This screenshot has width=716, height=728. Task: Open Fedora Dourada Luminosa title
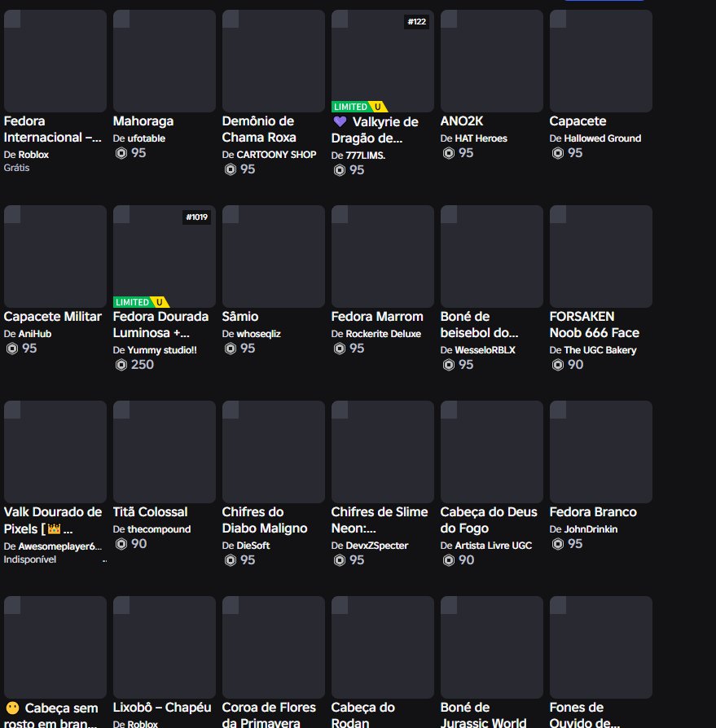[160, 325]
